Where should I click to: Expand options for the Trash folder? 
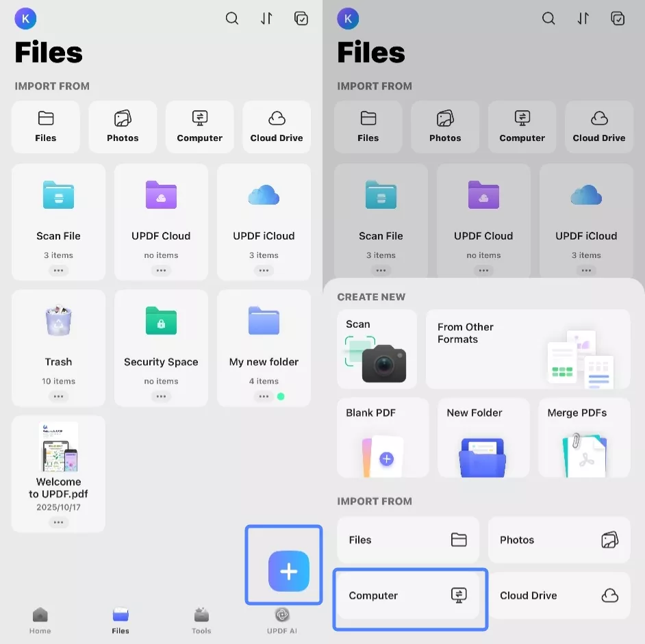click(x=58, y=395)
